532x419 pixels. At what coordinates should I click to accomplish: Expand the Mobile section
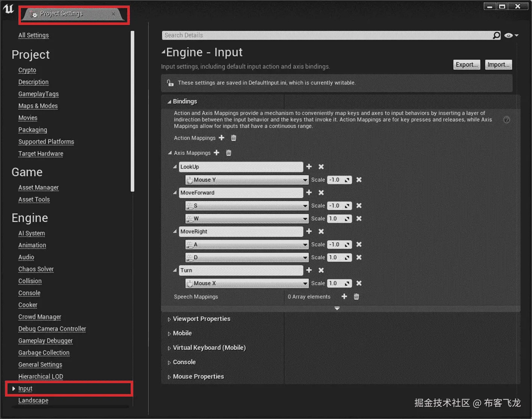169,333
